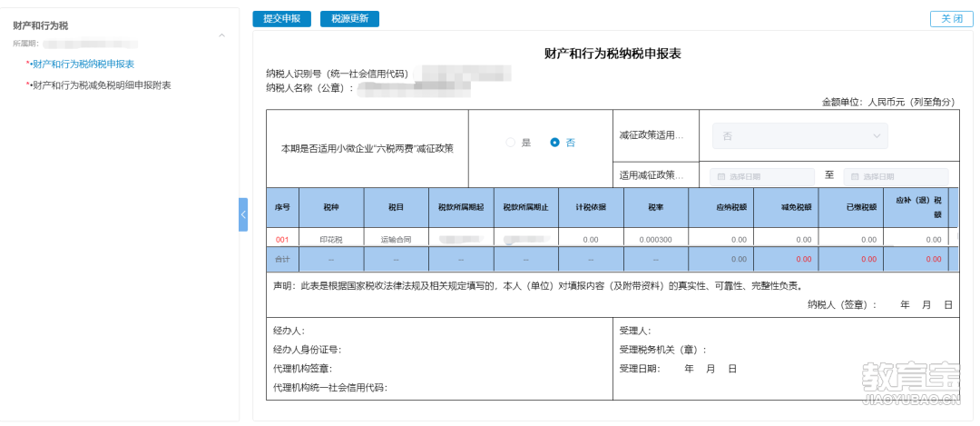Click the 受理税务机关(章) label
The height and width of the screenshot is (426, 980).
tap(662, 350)
